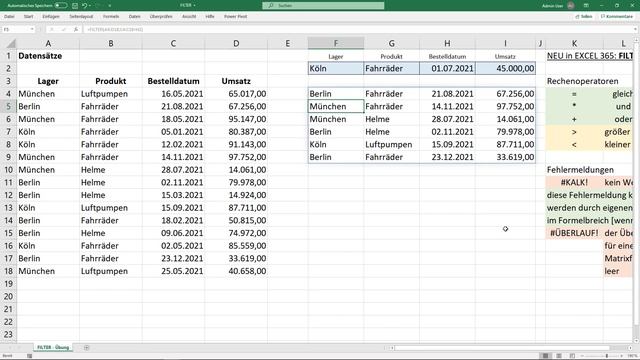
Task: Switch to the Einfügen ribbon tab
Action: pos(51,16)
